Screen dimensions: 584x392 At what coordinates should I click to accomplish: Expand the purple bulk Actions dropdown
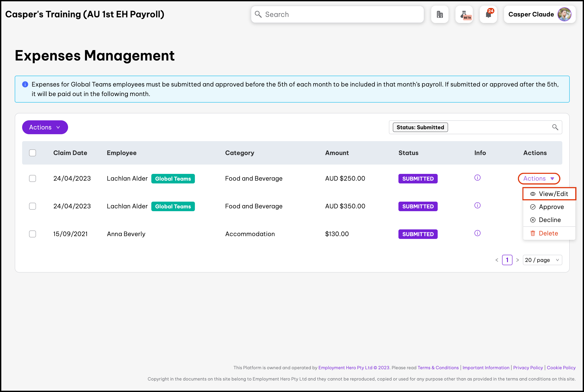[45, 127]
